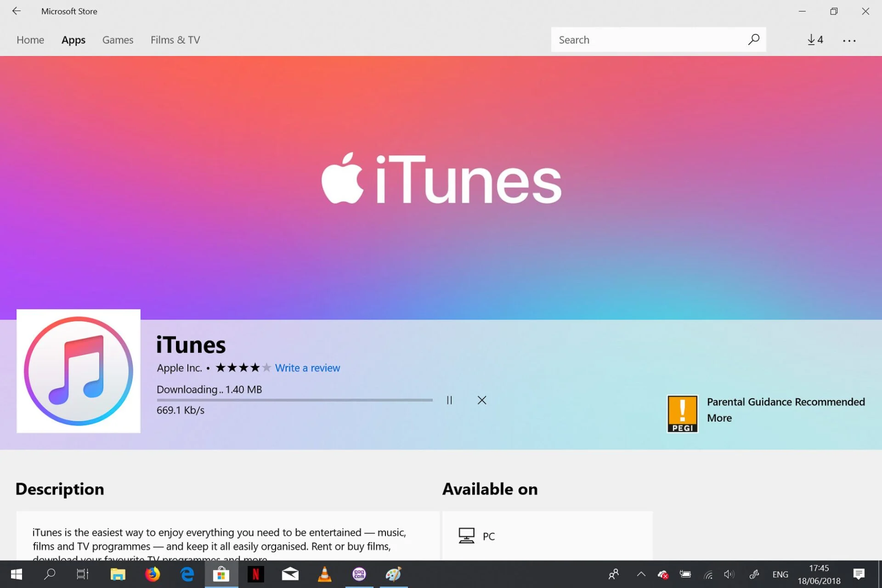882x588 pixels.
Task: Click the iTunes app icon thumbnail
Action: (79, 371)
